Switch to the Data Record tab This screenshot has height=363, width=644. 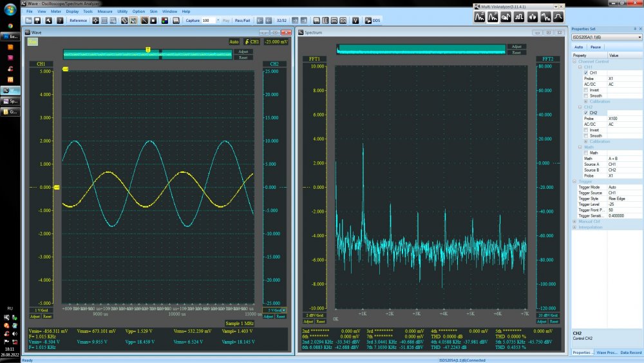pyautogui.click(x=630, y=353)
